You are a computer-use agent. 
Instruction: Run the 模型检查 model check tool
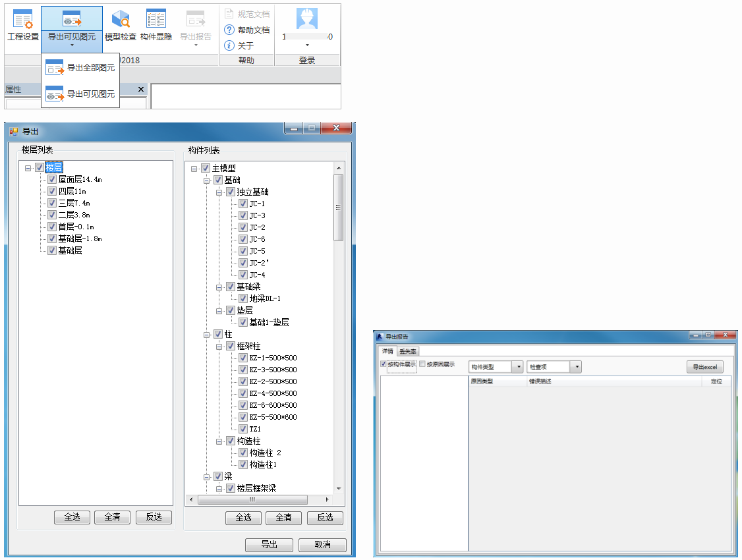(120, 26)
